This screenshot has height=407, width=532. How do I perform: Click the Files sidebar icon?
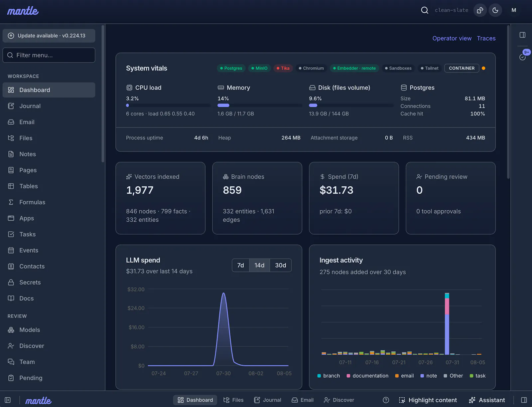coord(11,138)
